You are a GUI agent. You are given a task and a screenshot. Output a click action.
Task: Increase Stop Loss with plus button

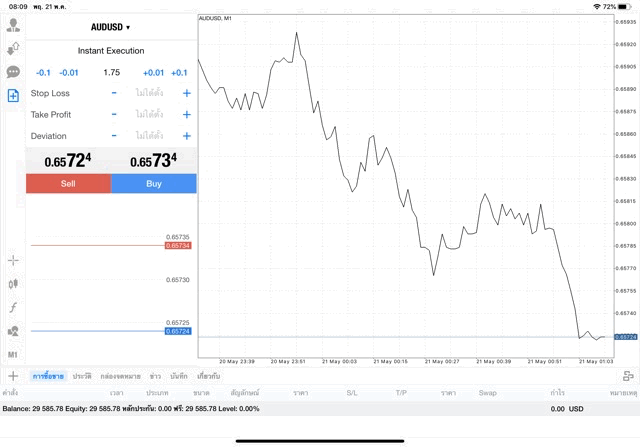(186, 93)
